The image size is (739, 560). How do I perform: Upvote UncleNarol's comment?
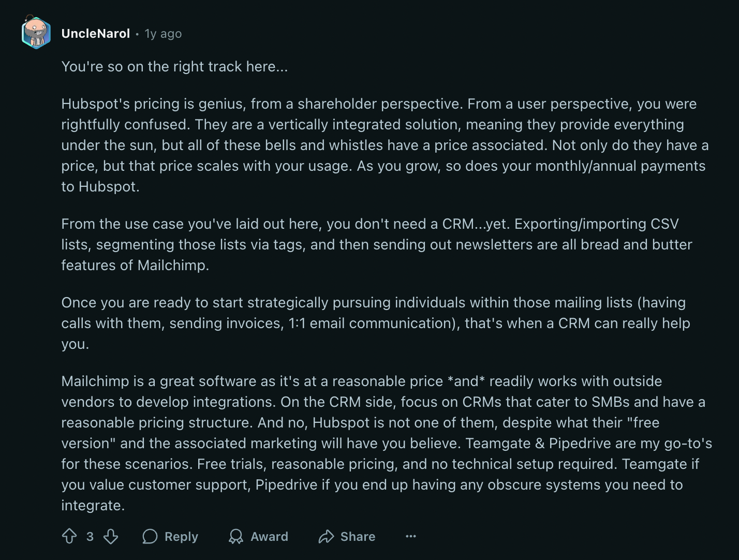(x=70, y=537)
